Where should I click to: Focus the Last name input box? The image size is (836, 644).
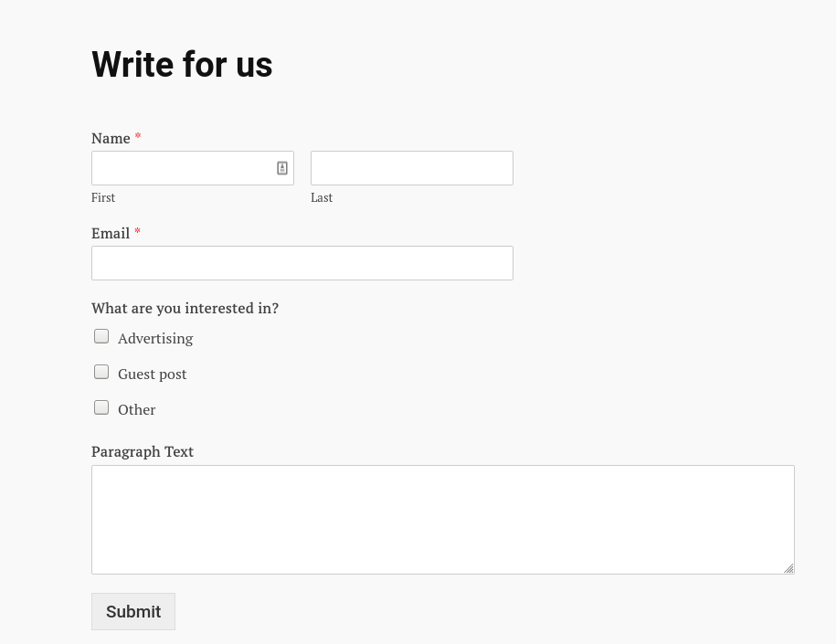click(411, 168)
